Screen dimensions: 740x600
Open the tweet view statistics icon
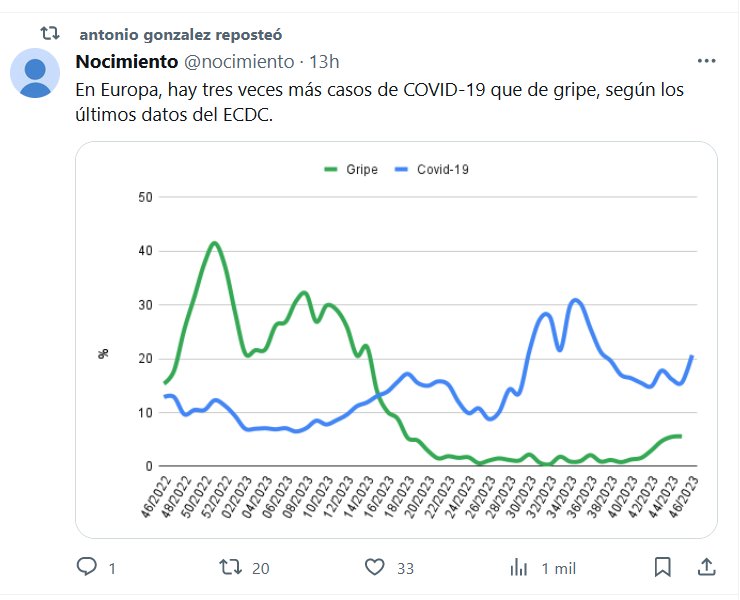tap(519, 567)
